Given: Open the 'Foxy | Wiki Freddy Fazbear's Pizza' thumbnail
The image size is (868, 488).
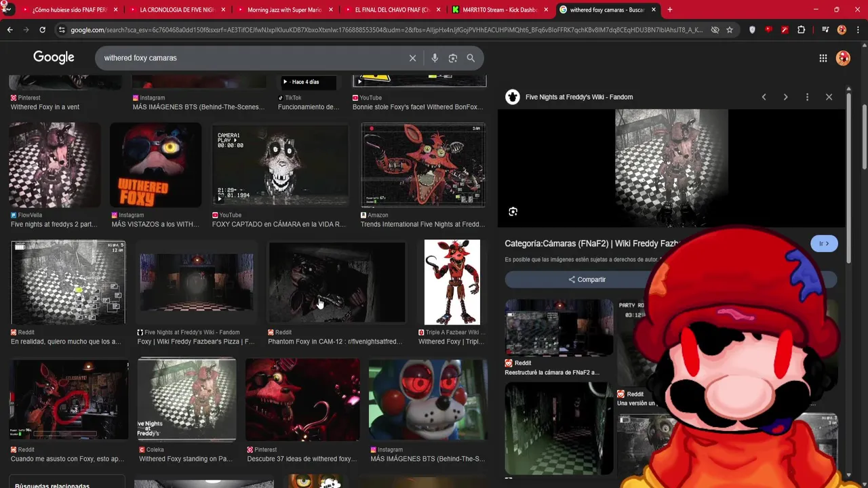Looking at the screenshot, I should coord(197,282).
